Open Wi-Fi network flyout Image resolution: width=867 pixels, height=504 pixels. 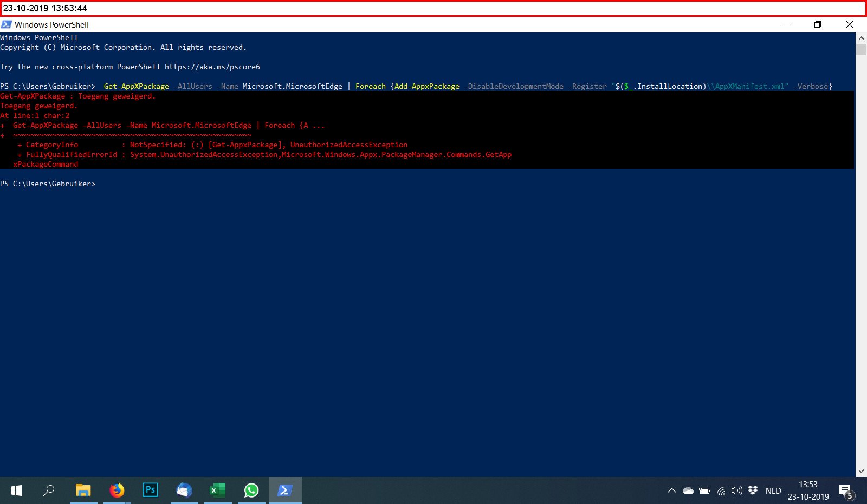[721, 490]
